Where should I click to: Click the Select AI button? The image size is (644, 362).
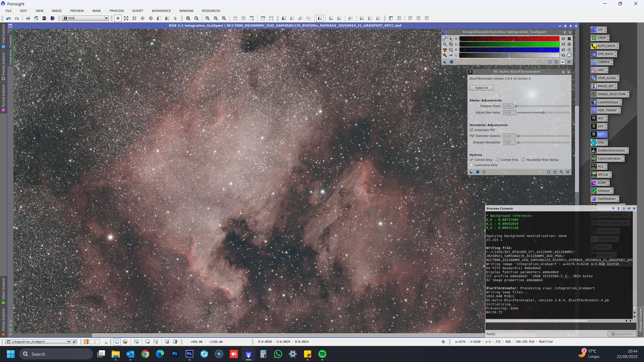(x=481, y=88)
